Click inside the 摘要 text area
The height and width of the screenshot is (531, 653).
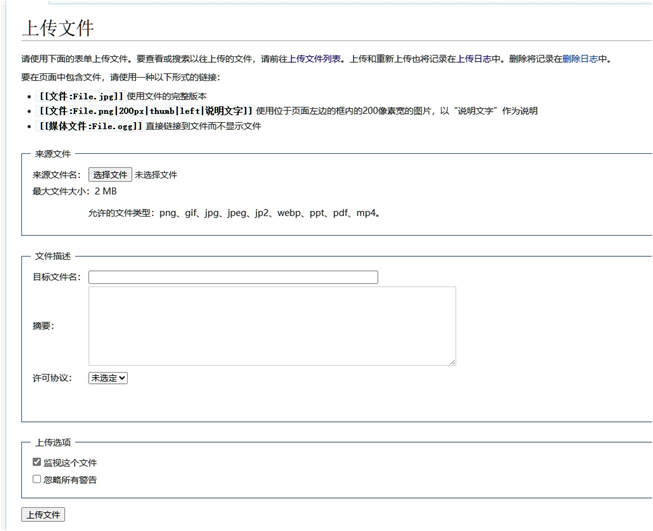(271, 325)
